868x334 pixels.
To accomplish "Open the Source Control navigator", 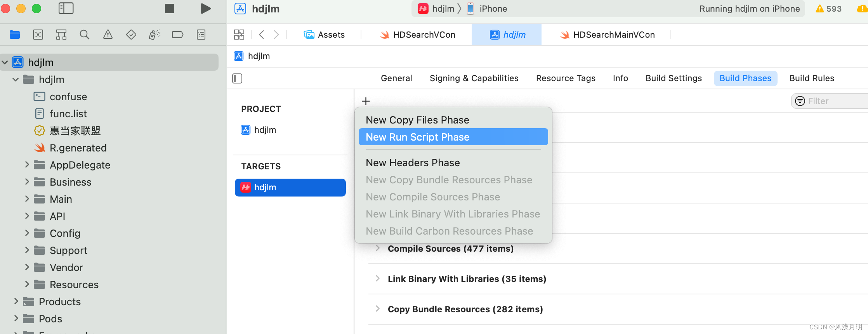I will pyautogui.click(x=38, y=35).
